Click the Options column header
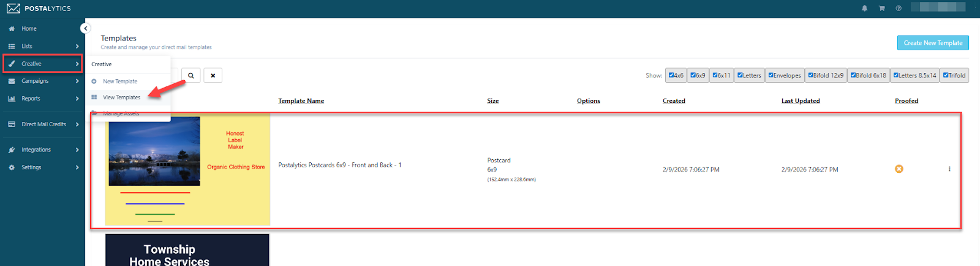 [589, 101]
